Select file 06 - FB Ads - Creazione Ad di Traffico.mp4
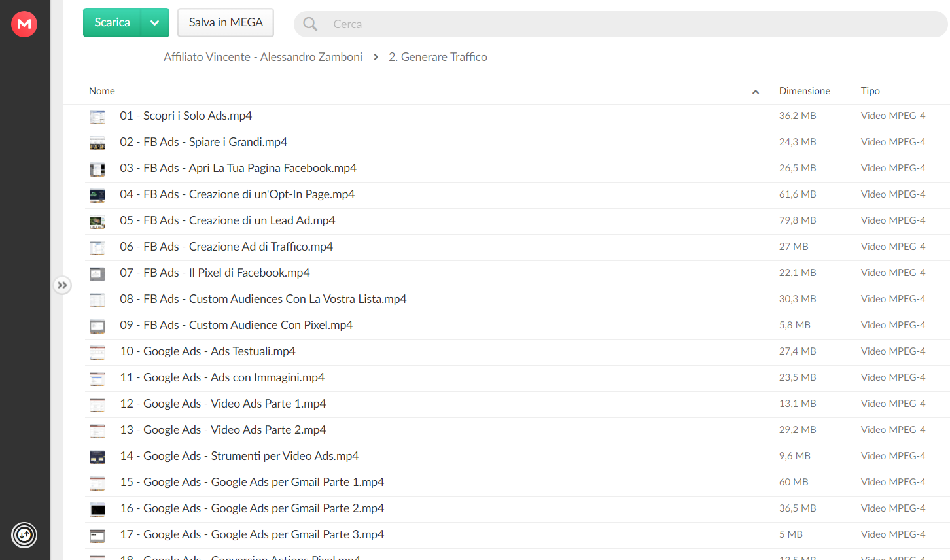 click(x=226, y=247)
